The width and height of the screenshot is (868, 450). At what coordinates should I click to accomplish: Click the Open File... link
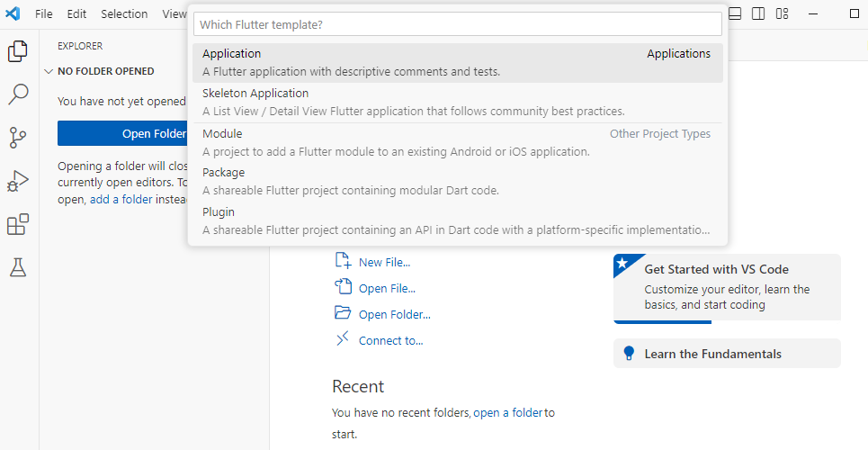(x=387, y=288)
